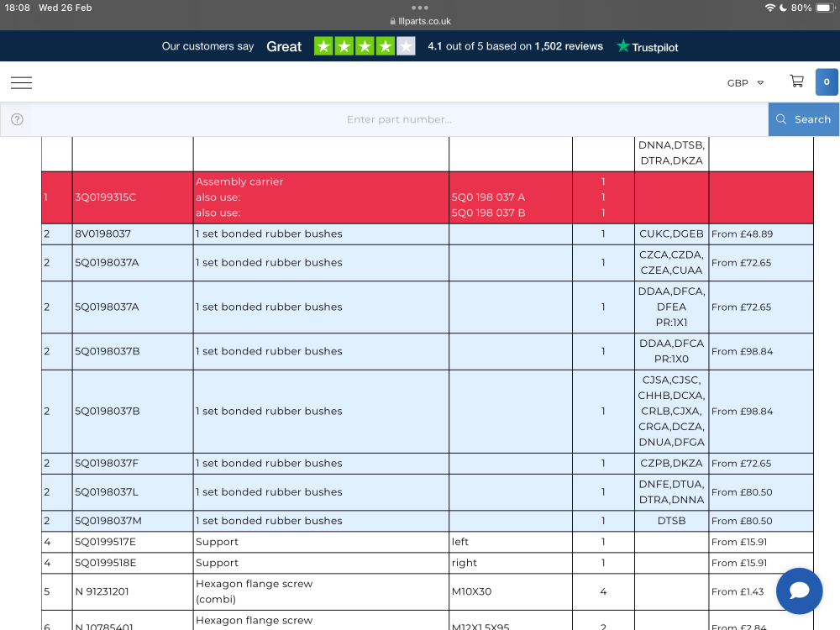Click 5Q0 198 037 A reference
The height and width of the screenshot is (630, 840).
(488, 197)
